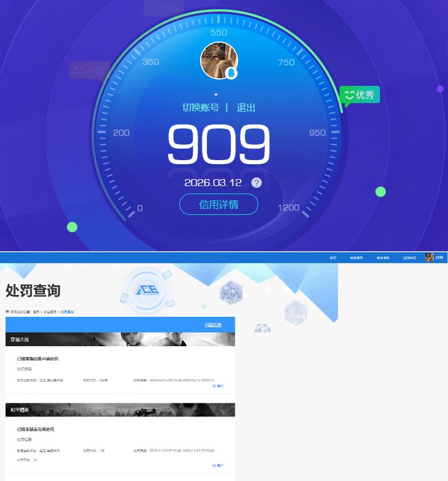Click the QQ penguin badge on avatar
This screenshot has height=481, width=448.
231,73
